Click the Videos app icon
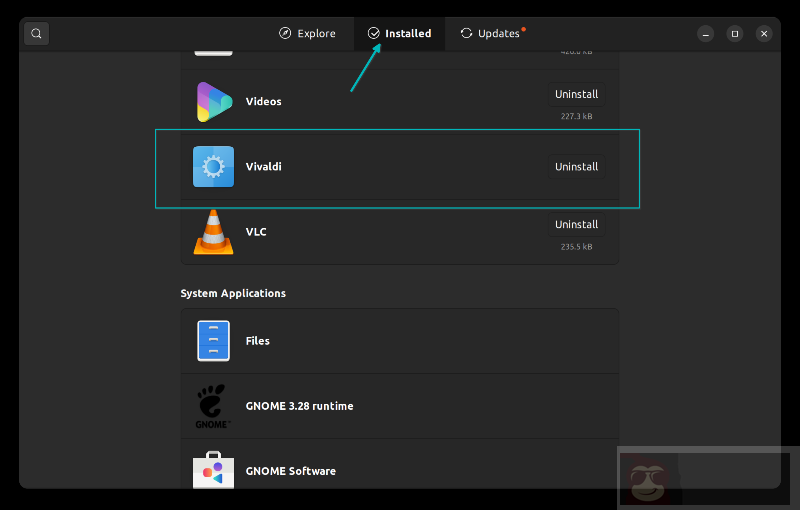 214,101
